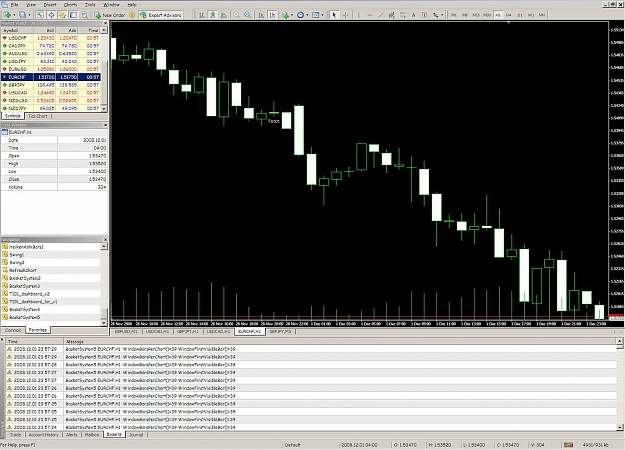Open the Tick Chart tab in Market Watch
625x450 pixels.
point(37,116)
